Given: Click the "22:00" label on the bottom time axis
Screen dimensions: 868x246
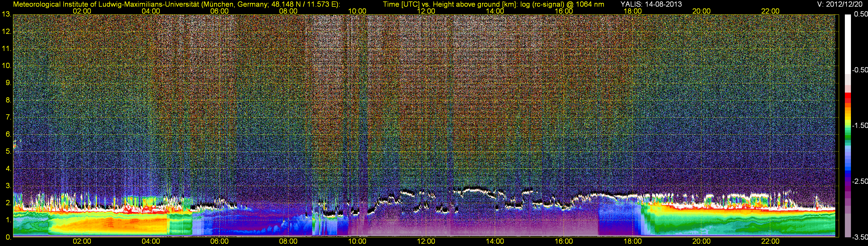Looking at the screenshot, I should tap(770, 241).
